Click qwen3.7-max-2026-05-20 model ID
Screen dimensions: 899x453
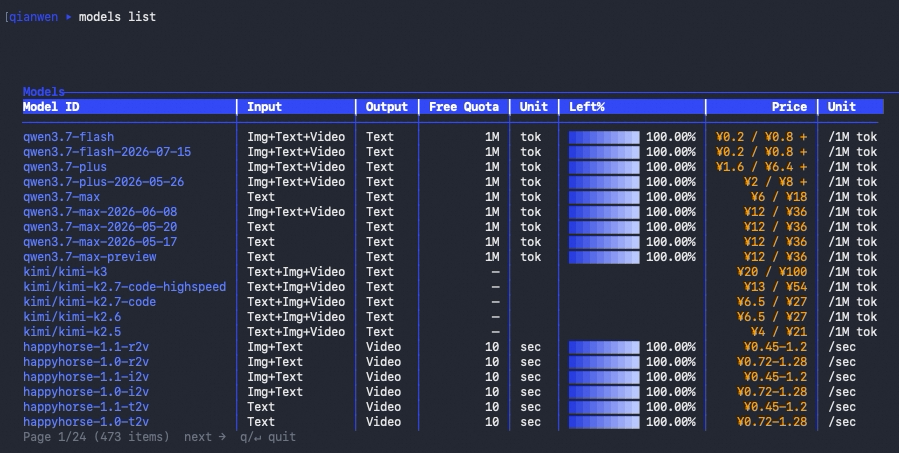point(100,226)
